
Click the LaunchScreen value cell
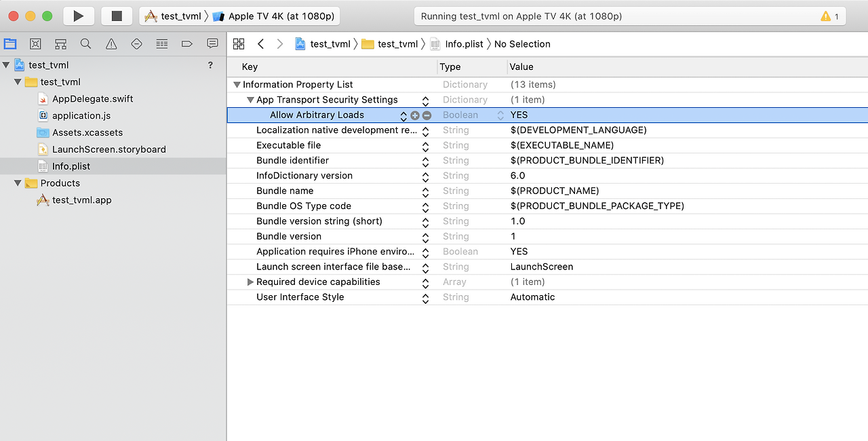[x=541, y=267]
